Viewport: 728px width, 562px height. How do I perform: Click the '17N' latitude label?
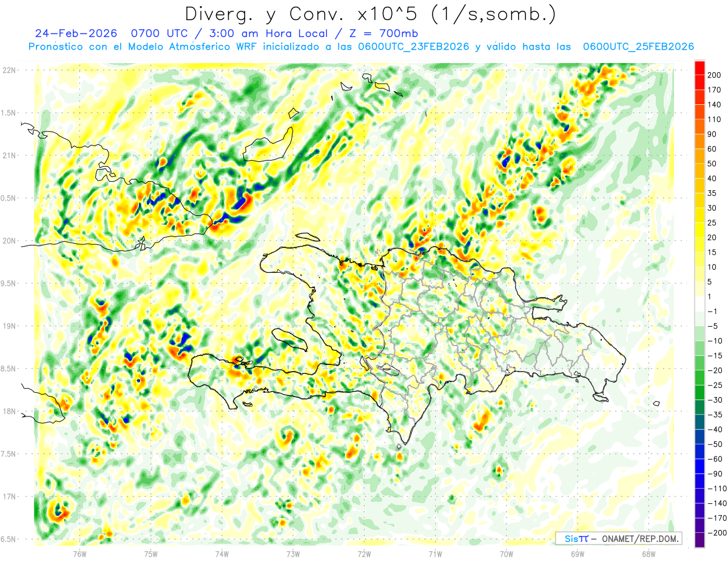[x=9, y=497]
